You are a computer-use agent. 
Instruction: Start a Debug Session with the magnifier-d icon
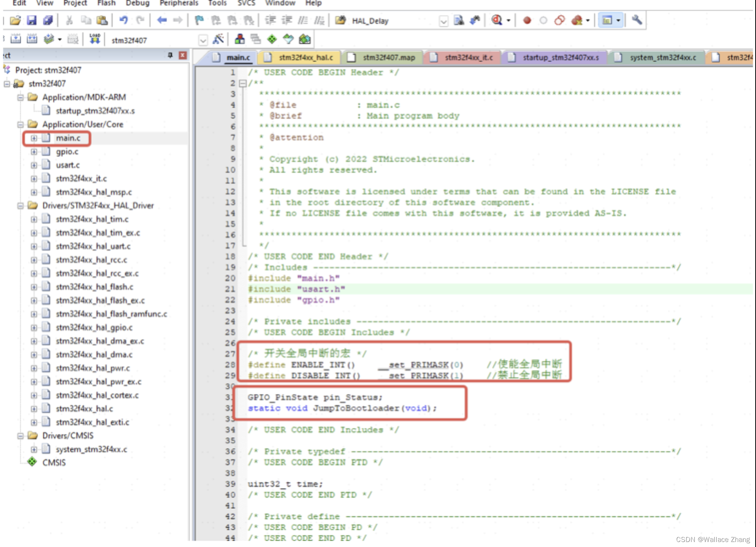496,20
